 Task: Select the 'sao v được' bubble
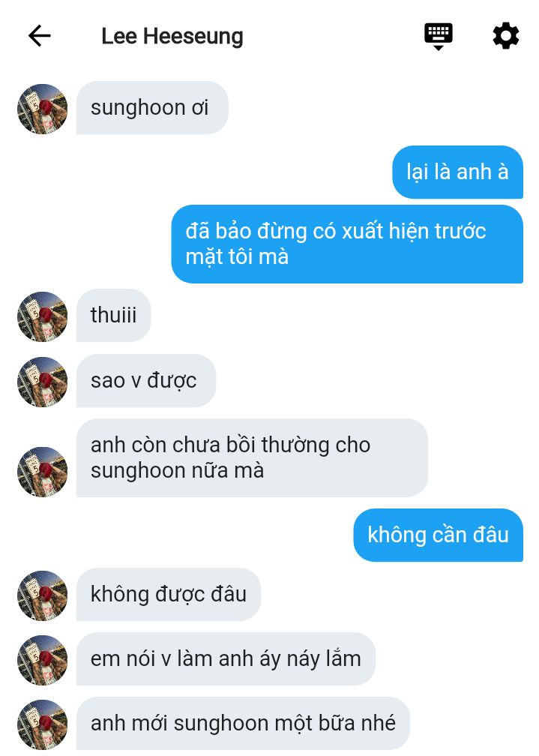146,380
